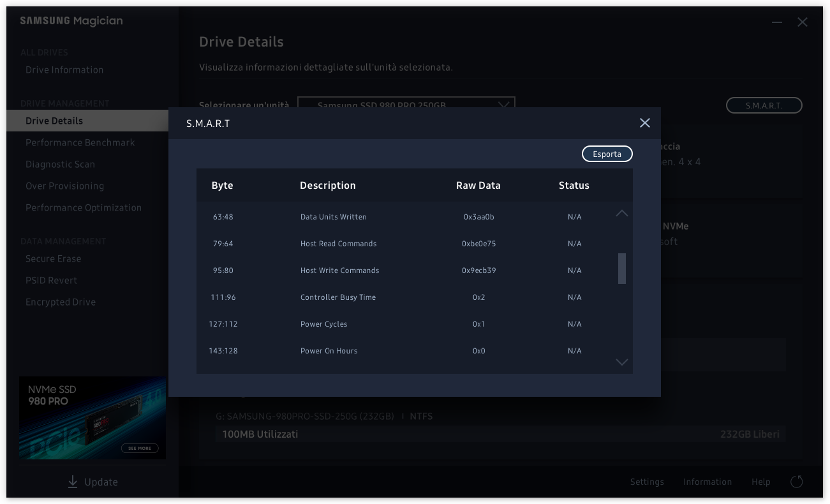
Task: Open the drive selection dropdown
Action: pyautogui.click(x=406, y=102)
